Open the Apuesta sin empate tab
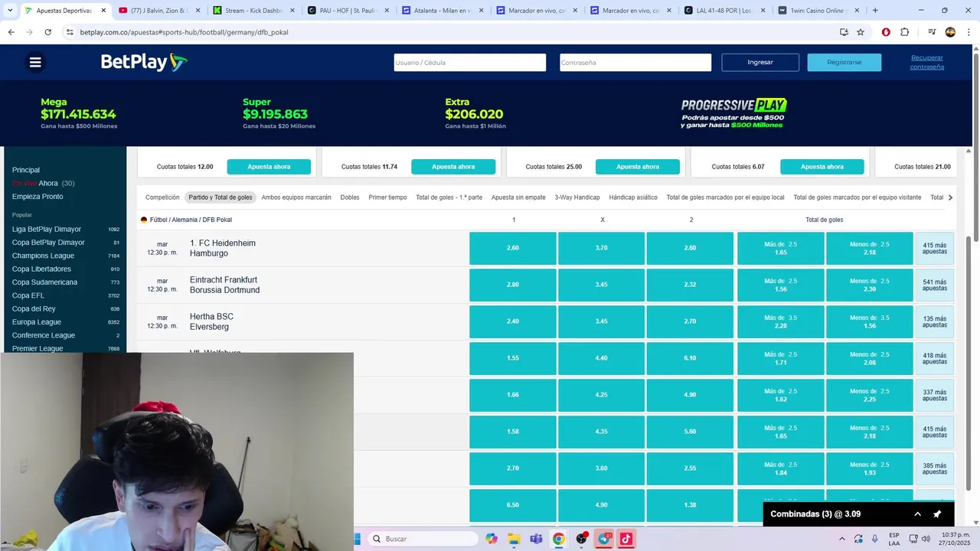This screenshot has height=551, width=980. coord(518,197)
